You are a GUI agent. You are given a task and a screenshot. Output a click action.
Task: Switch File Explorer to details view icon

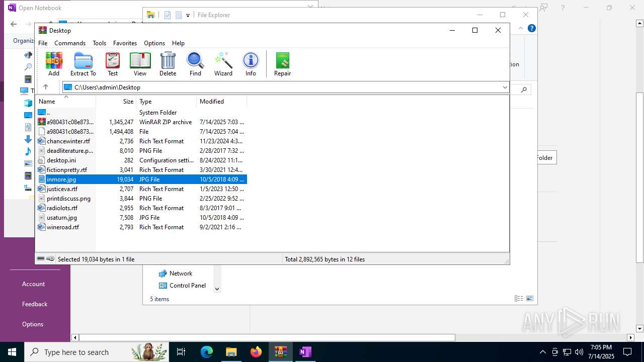519,299
